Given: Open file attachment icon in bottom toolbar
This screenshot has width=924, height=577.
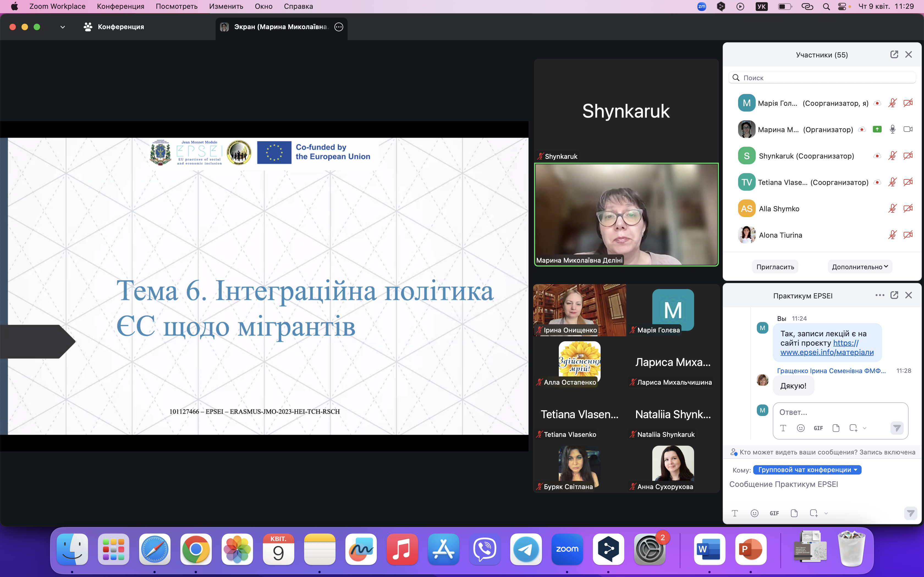Looking at the screenshot, I should pos(794,513).
